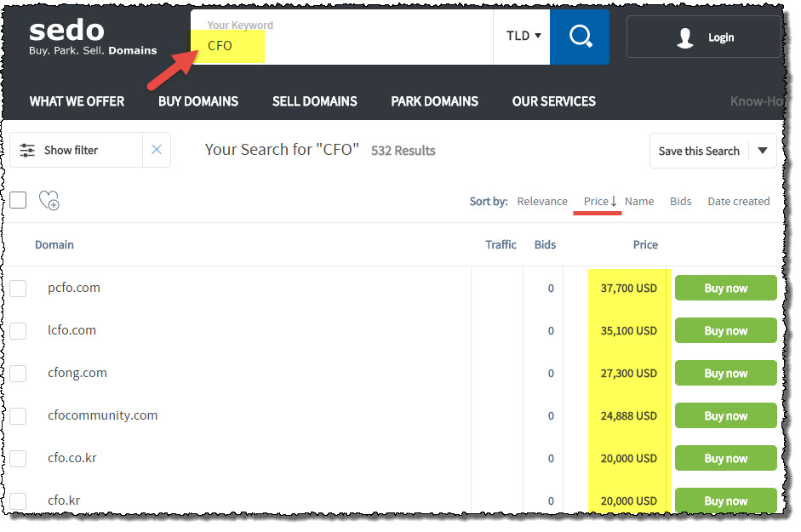
Task: Sort results by Date created
Action: (x=738, y=202)
